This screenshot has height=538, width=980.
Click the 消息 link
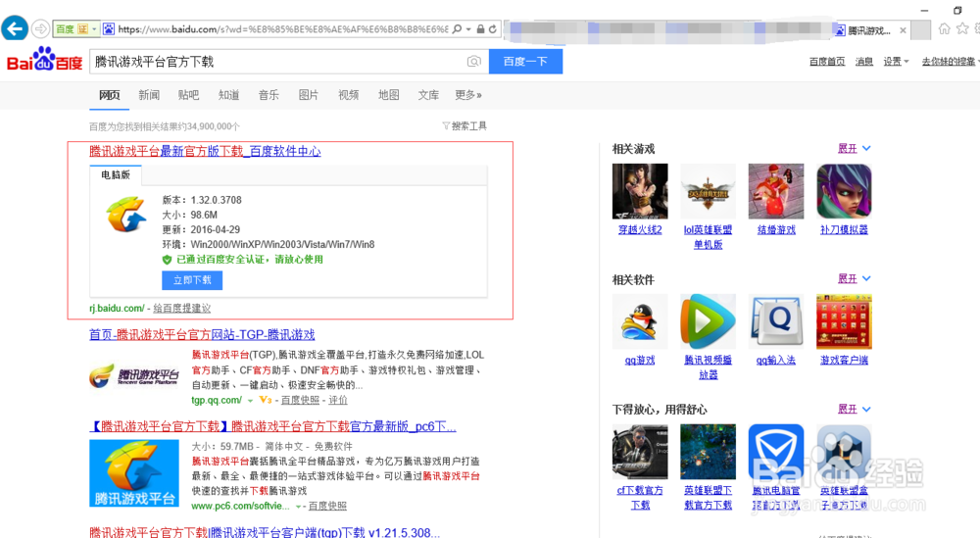(863, 61)
